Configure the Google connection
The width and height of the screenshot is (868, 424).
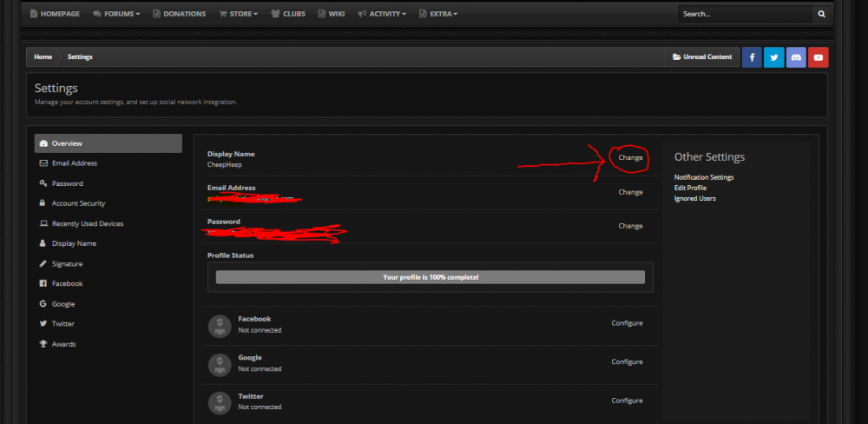(x=628, y=362)
